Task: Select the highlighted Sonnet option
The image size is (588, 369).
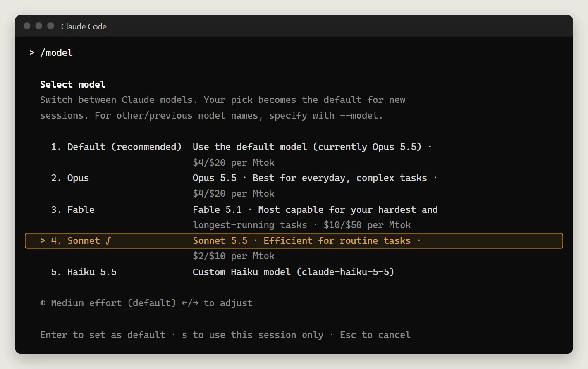Action: [x=294, y=241]
